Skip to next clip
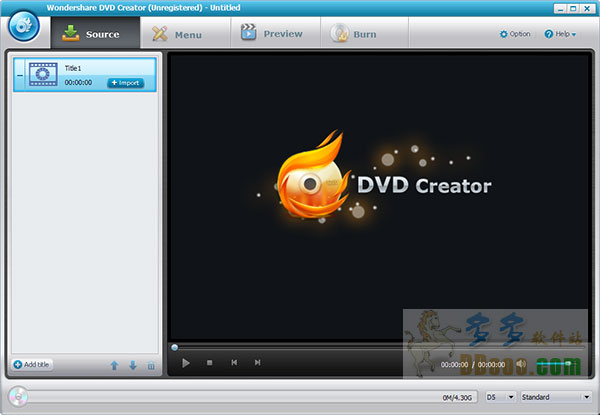Image resolution: width=600 pixels, height=415 pixels. [x=258, y=363]
